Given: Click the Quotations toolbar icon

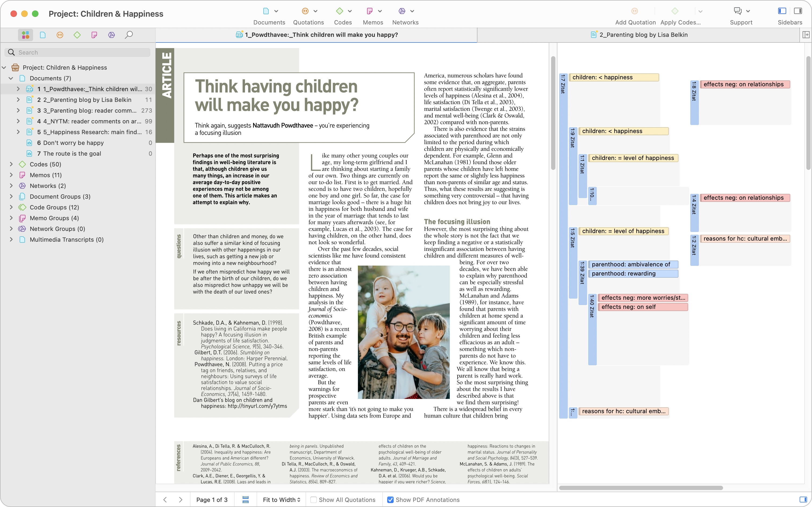Looking at the screenshot, I should [305, 11].
